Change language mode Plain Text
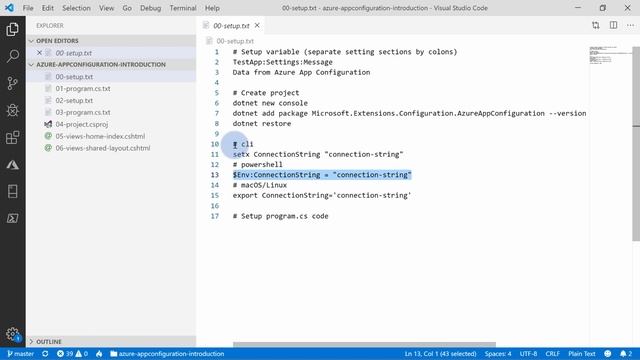 tap(581, 354)
